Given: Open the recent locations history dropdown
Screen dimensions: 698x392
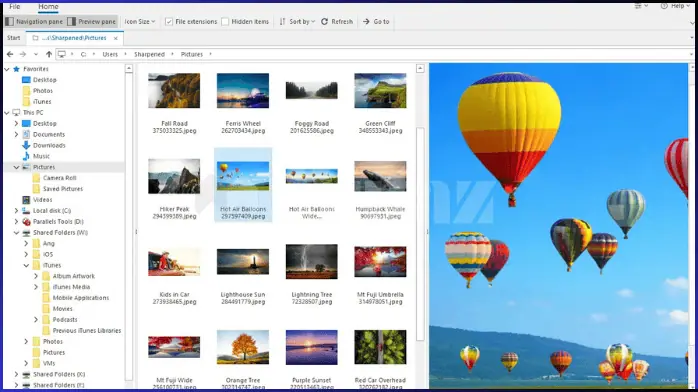Looking at the screenshot, I should (36, 54).
